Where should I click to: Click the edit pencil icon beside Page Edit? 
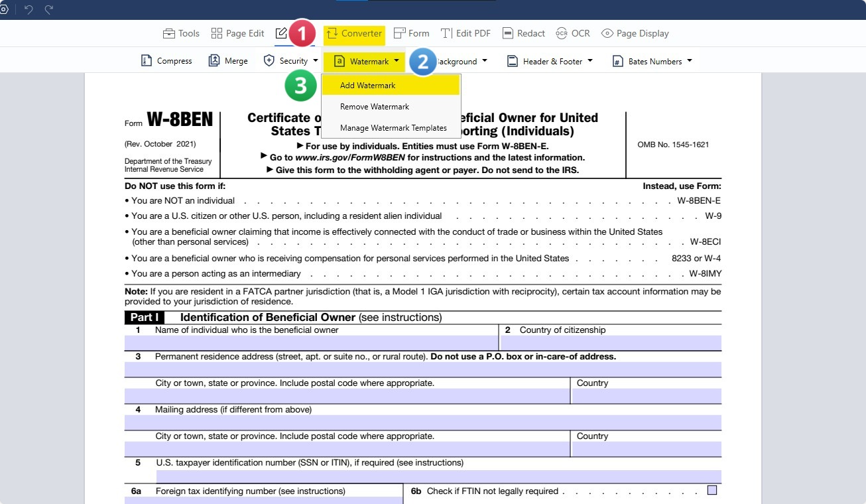click(x=282, y=33)
